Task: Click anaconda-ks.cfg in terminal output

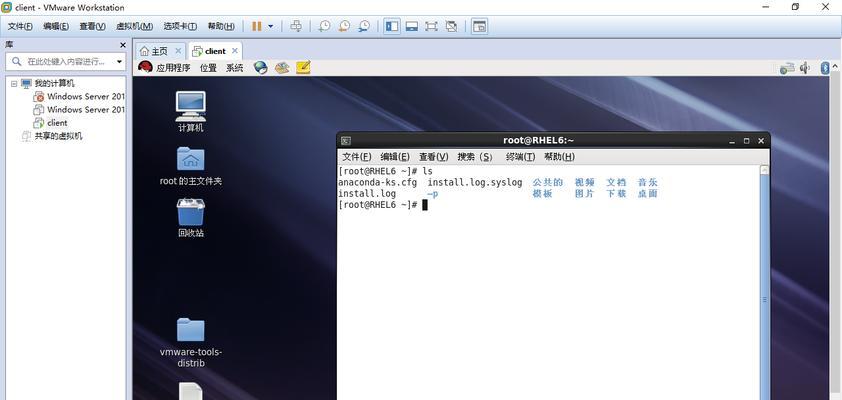Action: (x=378, y=183)
